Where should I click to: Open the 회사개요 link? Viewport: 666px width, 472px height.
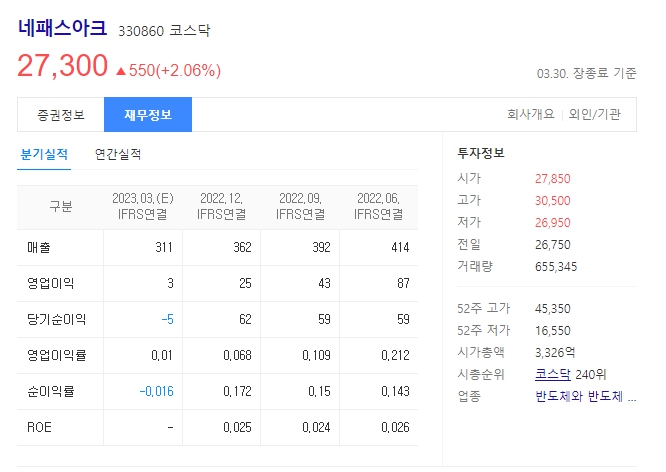[531, 114]
